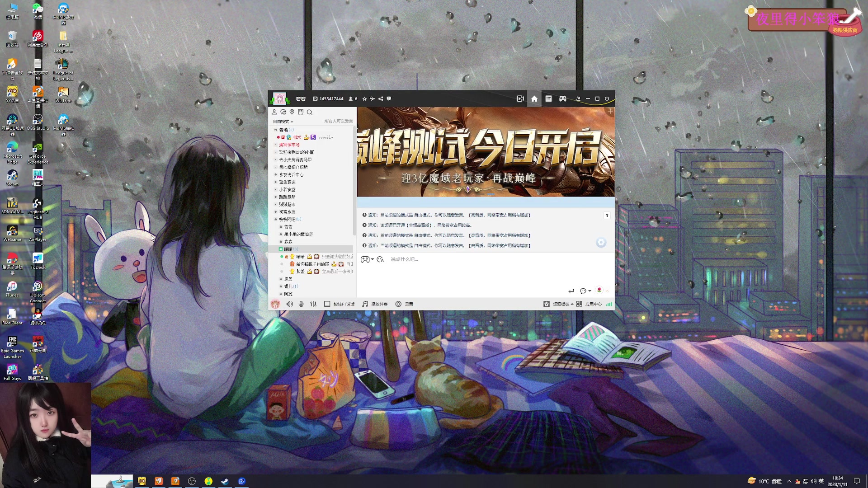The height and width of the screenshot is (488, 868).
Task: Click the send enter arrow icon
Action: point(571,291)
